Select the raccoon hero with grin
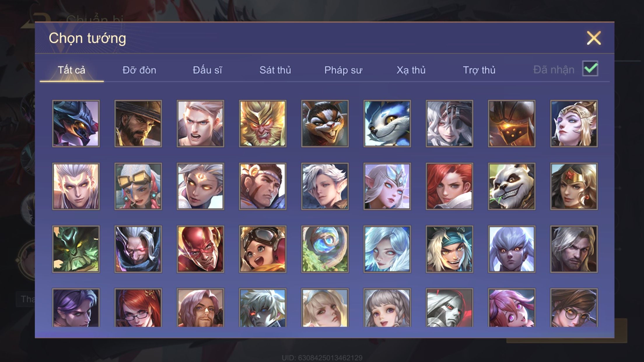The image size is (644, 362). 325,124
